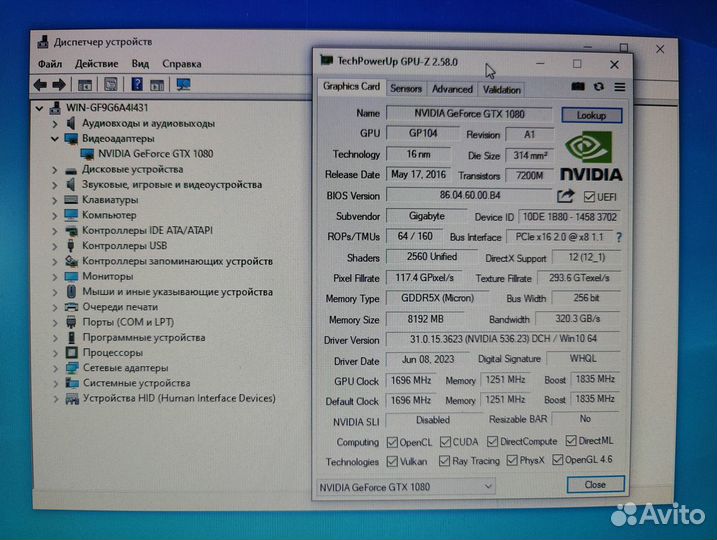This screenshot has width=717, height=540.
Task: Select Звуковые, игровые и видеоустройства row
Action: tap(172, 185)
